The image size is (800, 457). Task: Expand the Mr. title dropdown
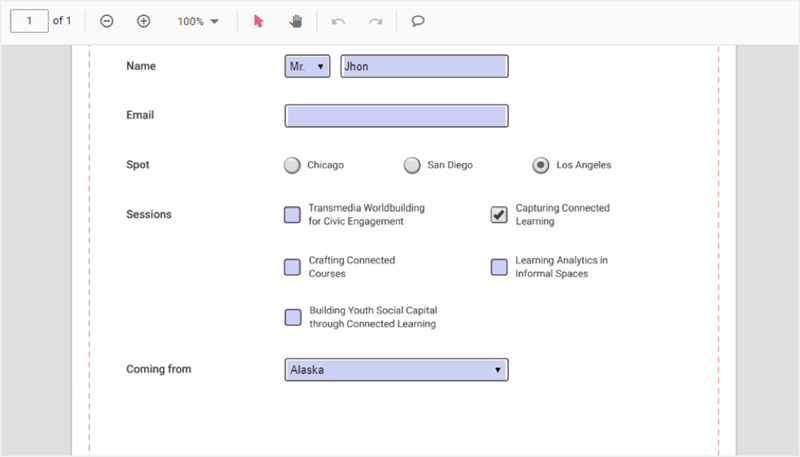(x=307, y=66)
